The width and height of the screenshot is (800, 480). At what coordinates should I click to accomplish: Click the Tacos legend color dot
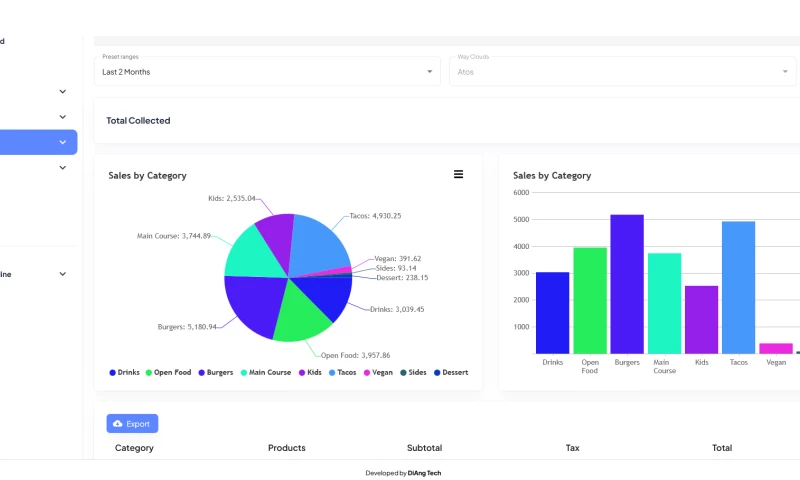(x=332, y=373)
